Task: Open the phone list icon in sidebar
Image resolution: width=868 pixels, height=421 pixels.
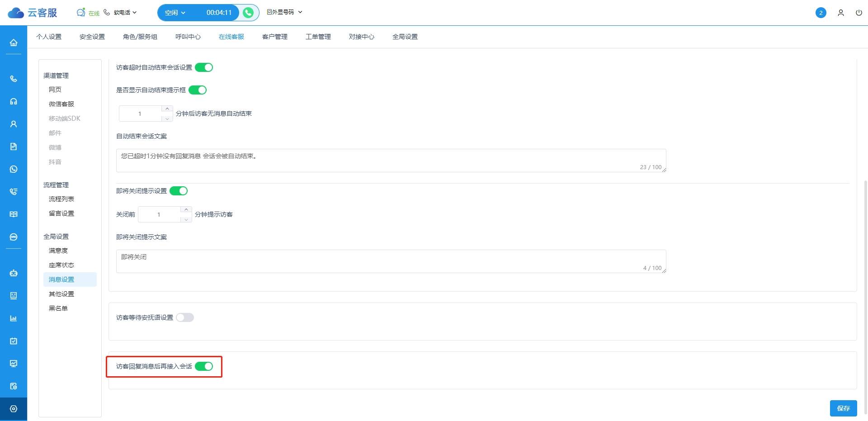Action: tap(14, 192)
